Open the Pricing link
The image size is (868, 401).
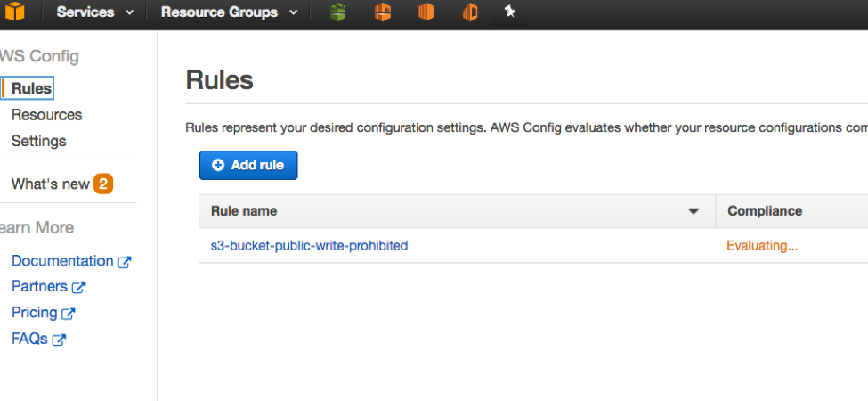(34, 313)
